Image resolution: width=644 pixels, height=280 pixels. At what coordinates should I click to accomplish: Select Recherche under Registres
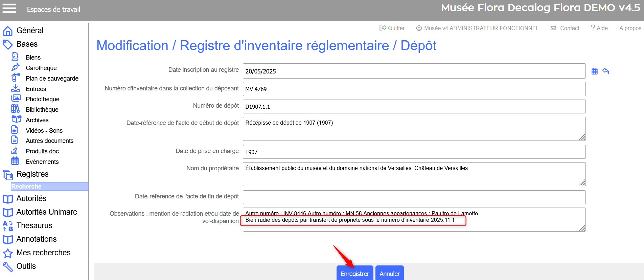pyautogui.click(x=26, y=187)
